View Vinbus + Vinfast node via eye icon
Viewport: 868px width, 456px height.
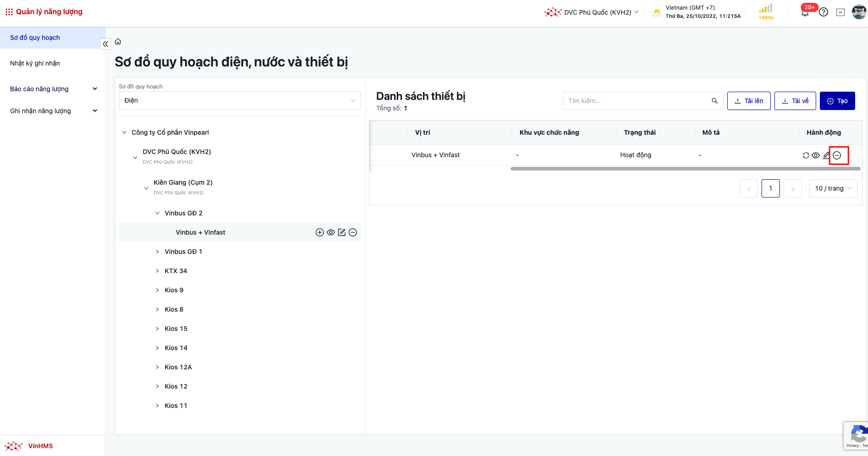point(331,232)
